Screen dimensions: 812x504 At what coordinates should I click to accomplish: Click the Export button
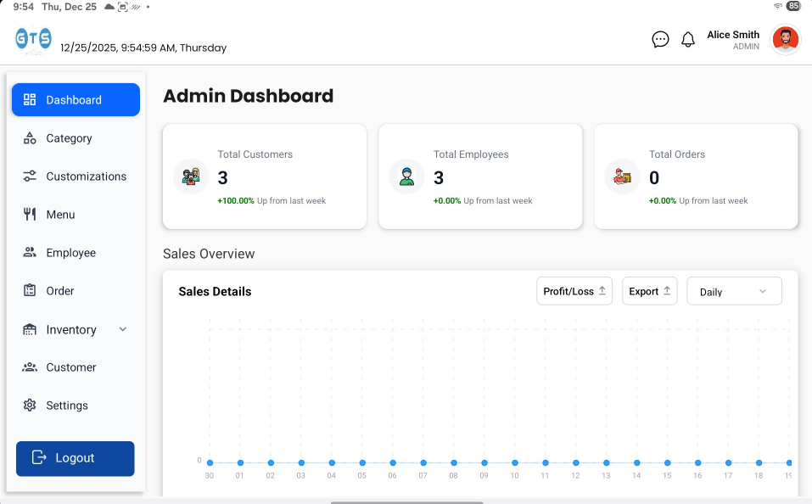(x=649, y=291)
